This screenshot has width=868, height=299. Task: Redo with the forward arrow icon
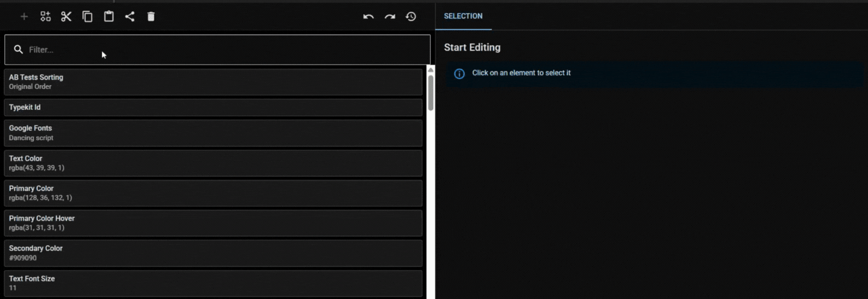[x=390, y=16]
